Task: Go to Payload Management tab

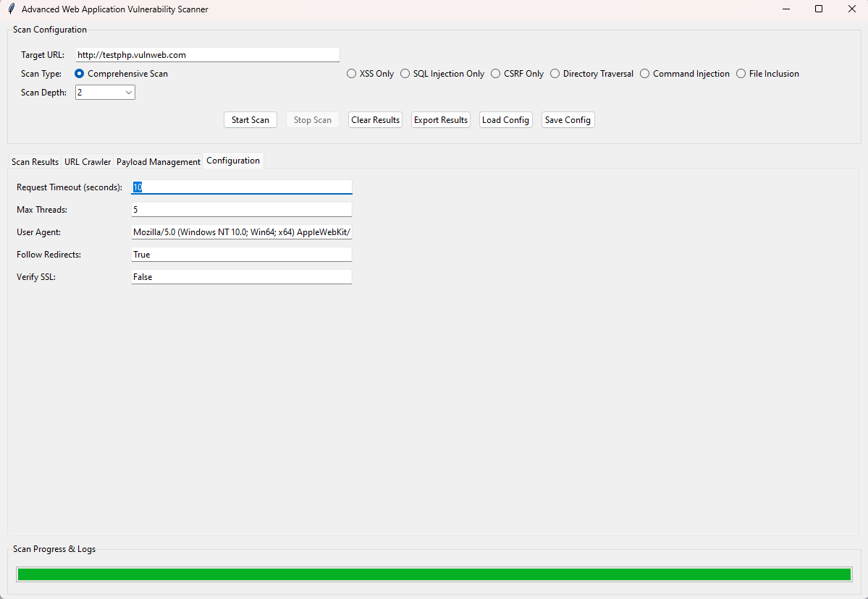Action: (x=159, y=162)
